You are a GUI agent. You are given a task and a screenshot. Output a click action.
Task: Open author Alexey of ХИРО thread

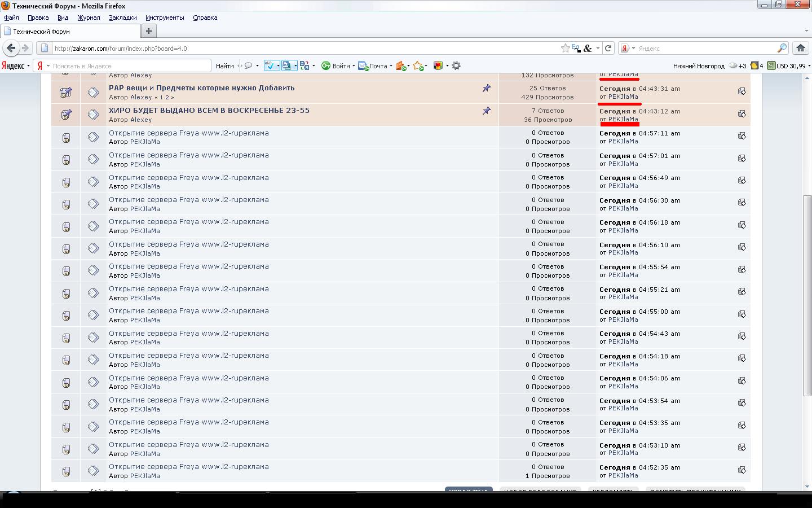[141, 120]
